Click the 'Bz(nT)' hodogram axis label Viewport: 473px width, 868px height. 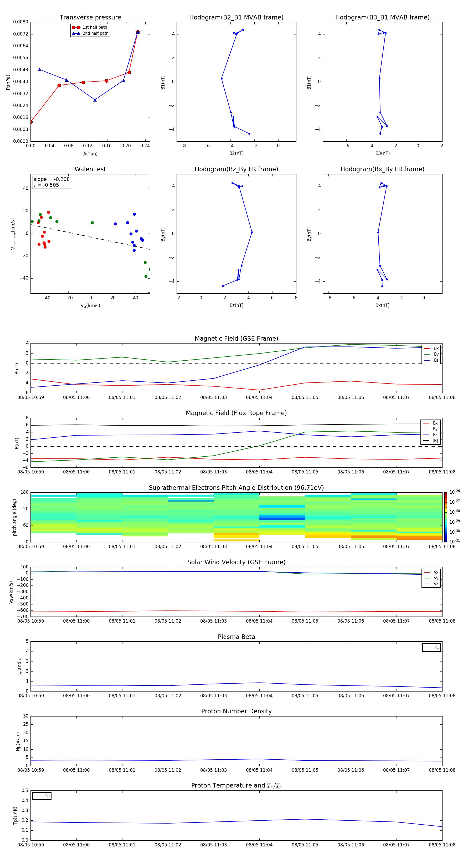(x=236, y=305)
